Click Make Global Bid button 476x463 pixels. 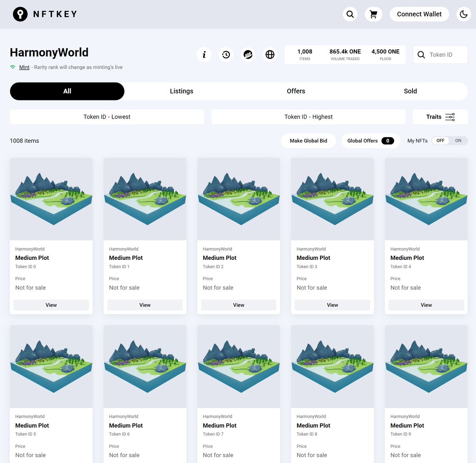click(309, 141)
